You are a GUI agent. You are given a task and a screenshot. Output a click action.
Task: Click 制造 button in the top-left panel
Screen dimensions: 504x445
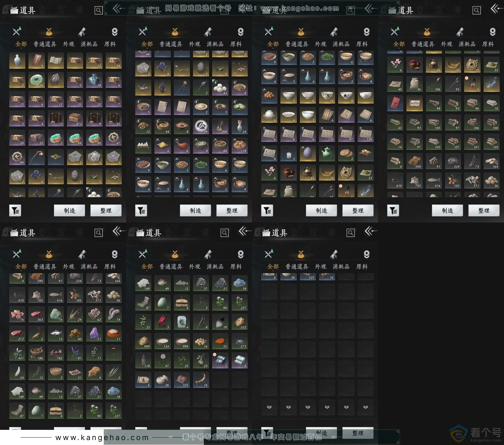[69, 210]
